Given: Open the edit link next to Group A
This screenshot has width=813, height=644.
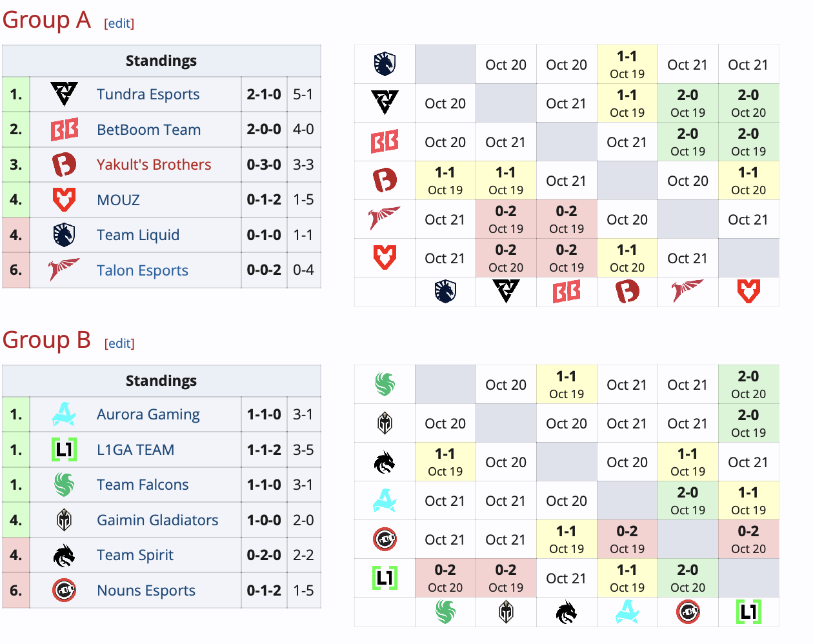Looking at the screenshot, I should point(119,23).
